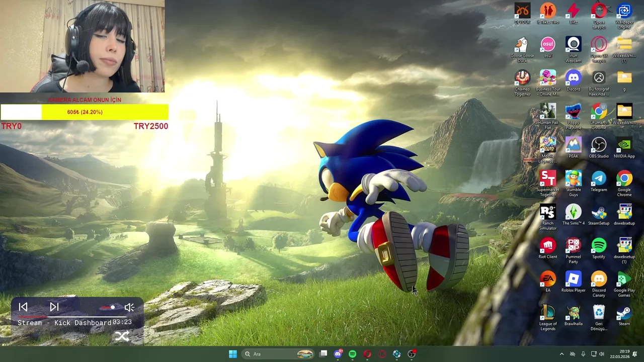Viewport: 644px width, 362px height.
Task: Launch Pummel Party from desktop
Action: pos(573,250)
